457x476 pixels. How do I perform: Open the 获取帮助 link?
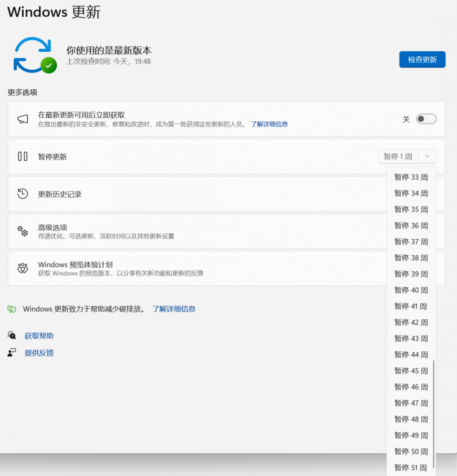point(39,336)
